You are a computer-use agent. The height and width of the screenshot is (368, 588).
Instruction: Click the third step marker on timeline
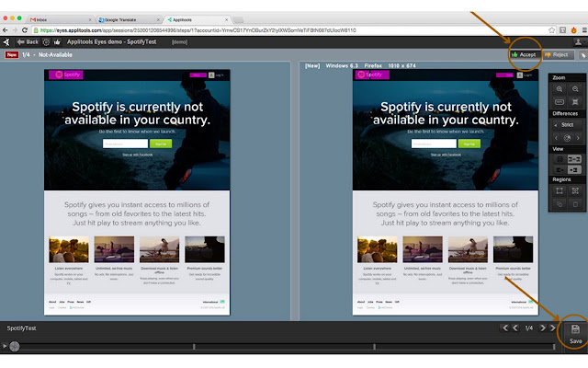point(374,347)
